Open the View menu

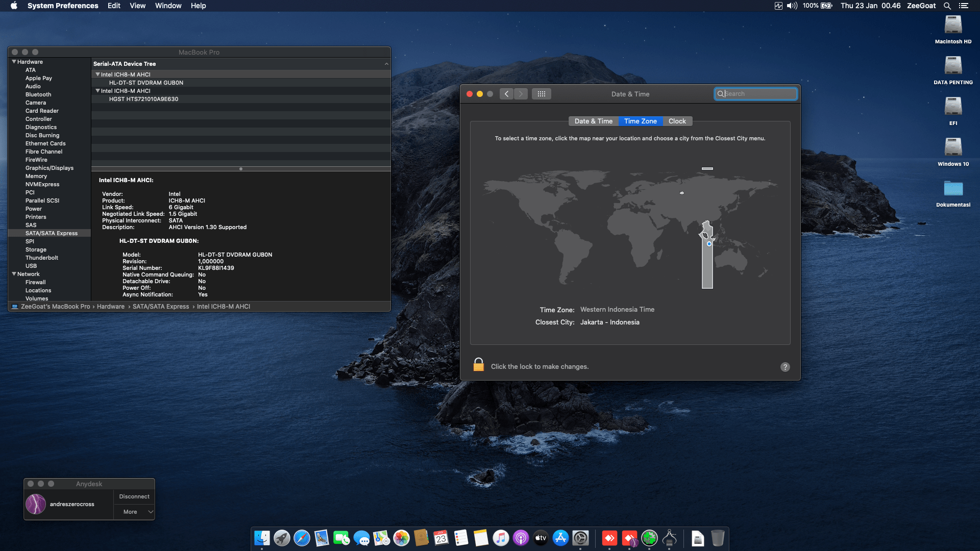(x=137, y=6)
